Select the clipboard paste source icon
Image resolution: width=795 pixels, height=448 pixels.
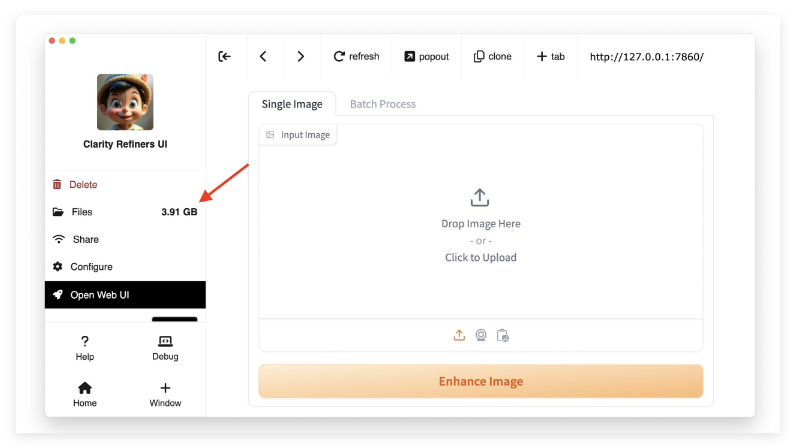(x=503, y=335)
